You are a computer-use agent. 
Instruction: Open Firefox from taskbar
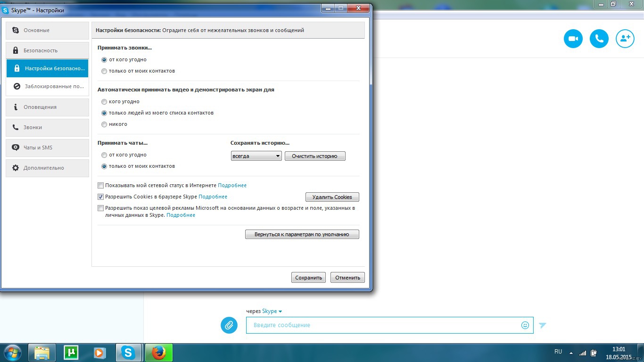tap(159, 353)
